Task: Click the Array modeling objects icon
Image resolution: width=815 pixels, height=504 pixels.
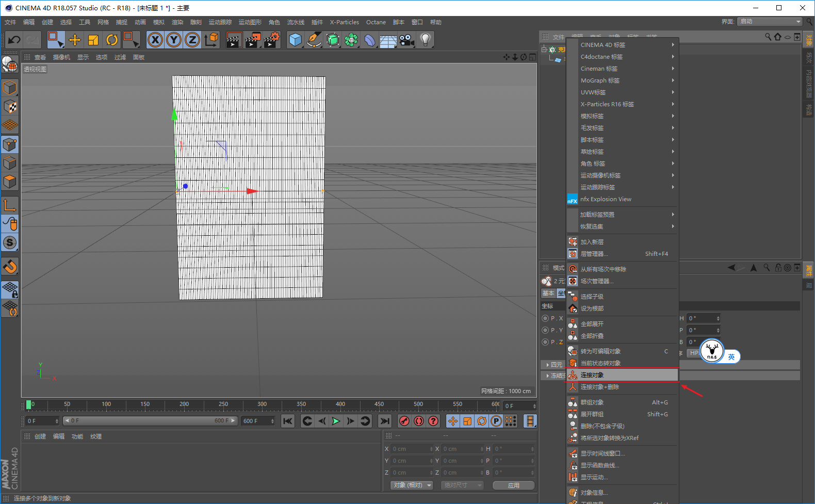Action: point(352,40)
